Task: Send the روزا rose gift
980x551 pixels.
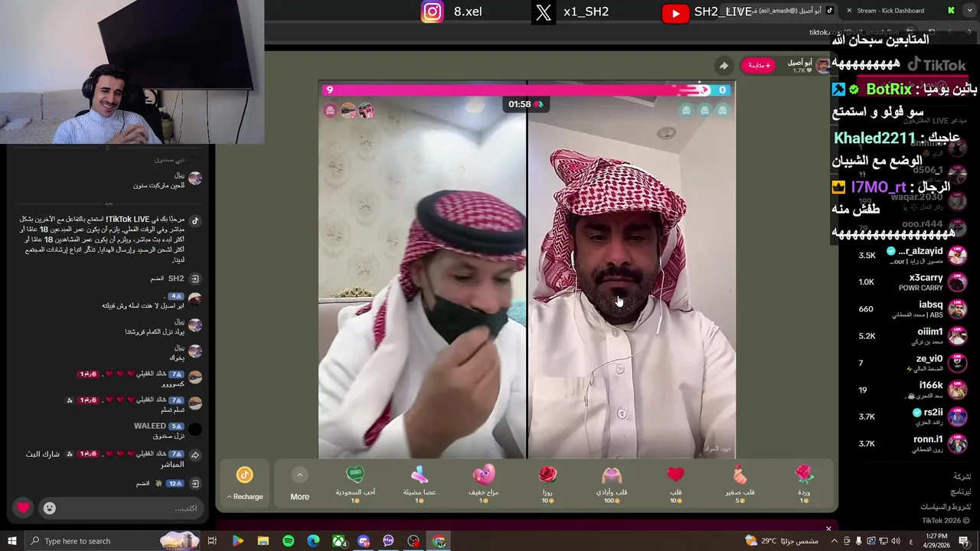Action: 547,483
